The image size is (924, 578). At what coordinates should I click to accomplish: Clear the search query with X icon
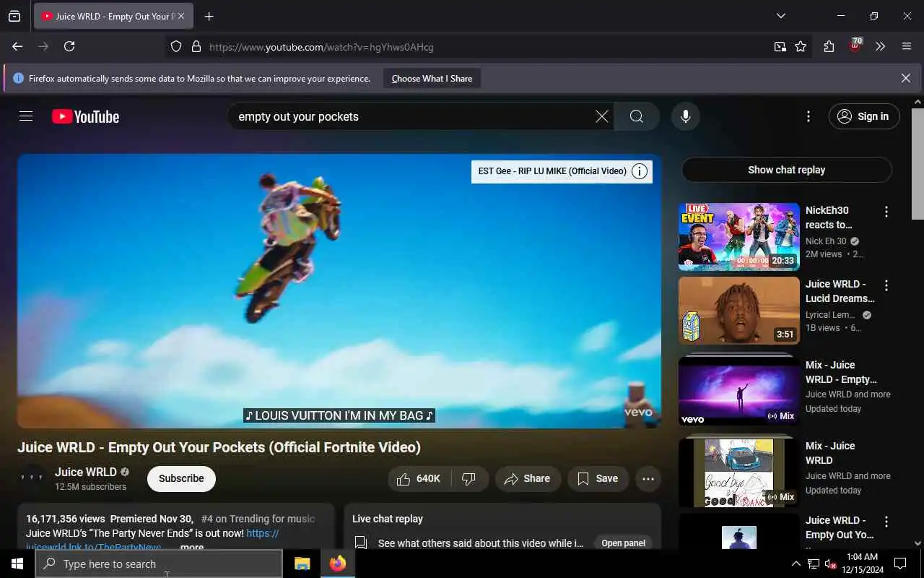point(601,116)
